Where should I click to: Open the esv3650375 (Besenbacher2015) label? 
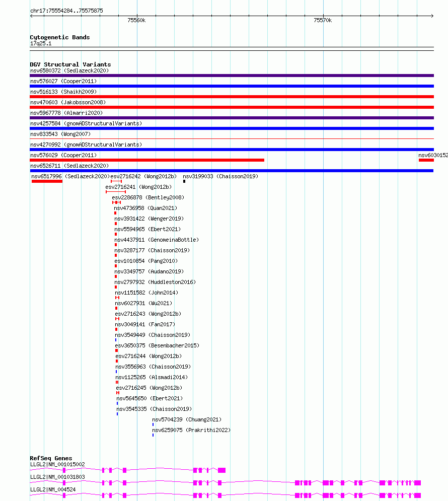pos(157,345)
